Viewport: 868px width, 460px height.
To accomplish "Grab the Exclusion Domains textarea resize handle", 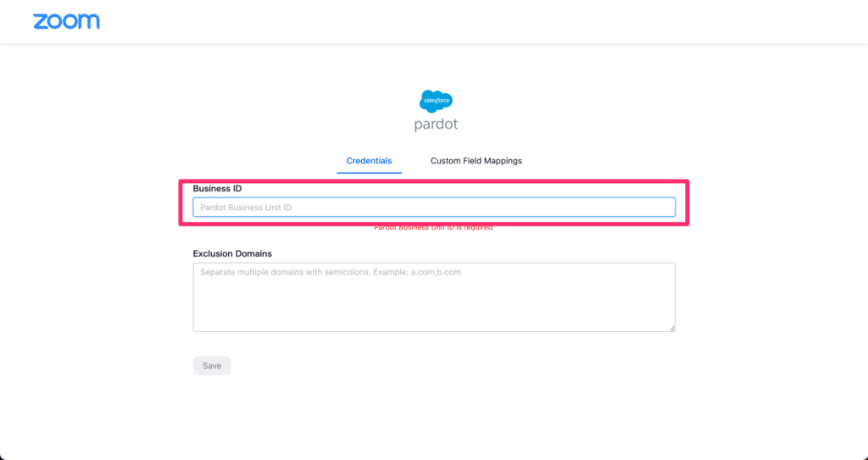I will point(671,328).
